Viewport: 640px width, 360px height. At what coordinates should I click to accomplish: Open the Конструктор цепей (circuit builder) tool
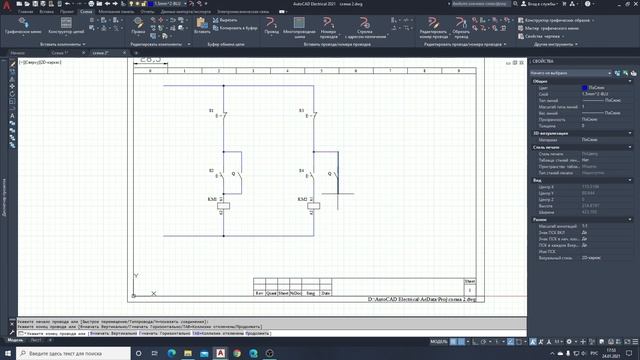point(66,26)
